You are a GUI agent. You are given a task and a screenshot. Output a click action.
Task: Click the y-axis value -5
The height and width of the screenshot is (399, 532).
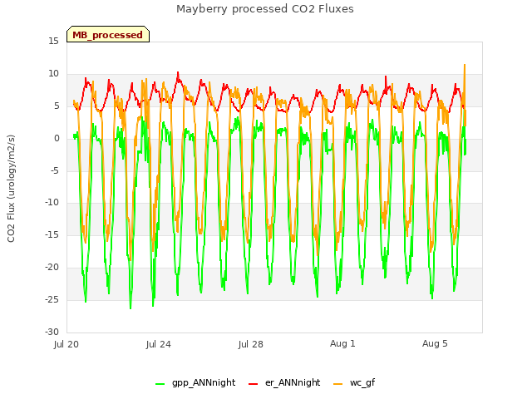pos(55,170)
